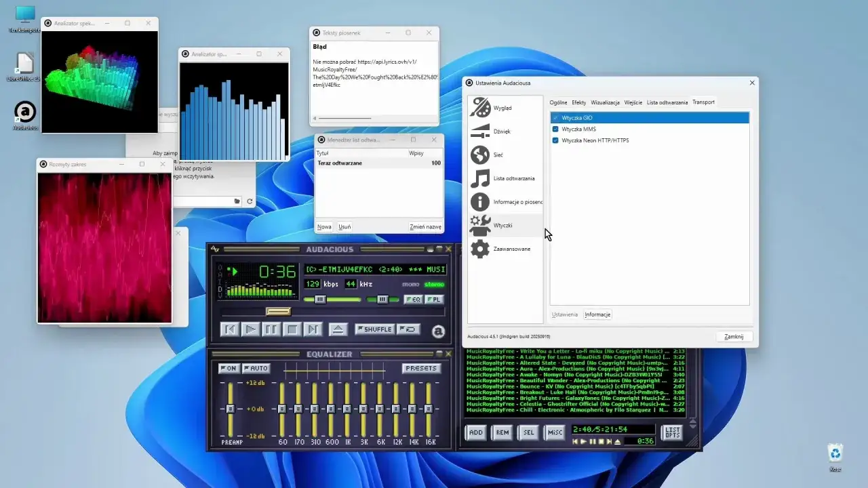Open the Wygląd appearance settings category
Image resolution: width=868 pixels, height=488 pixels.
click(x=506, y=108)
